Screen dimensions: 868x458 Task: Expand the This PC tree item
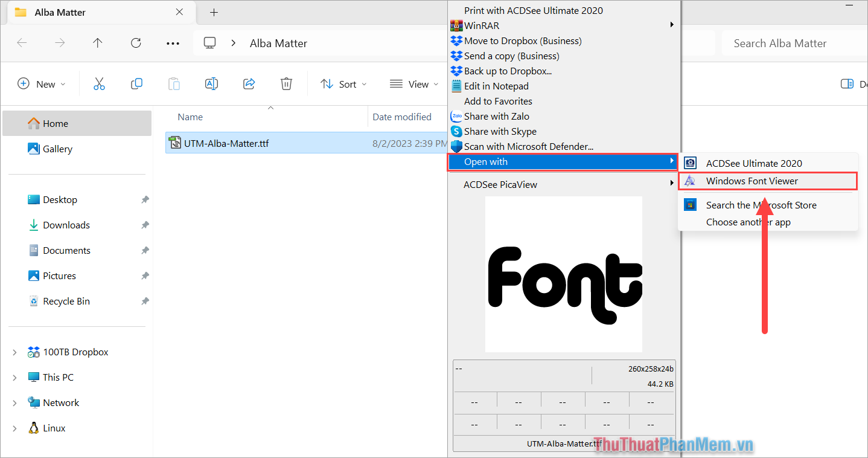(14, 376)
